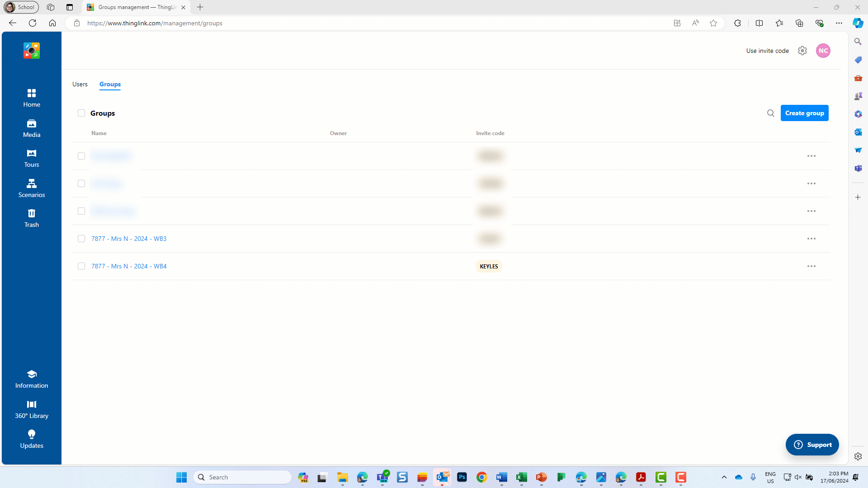
Task: Select the Groups management browser tab
Action: click(x=136, y=7)
